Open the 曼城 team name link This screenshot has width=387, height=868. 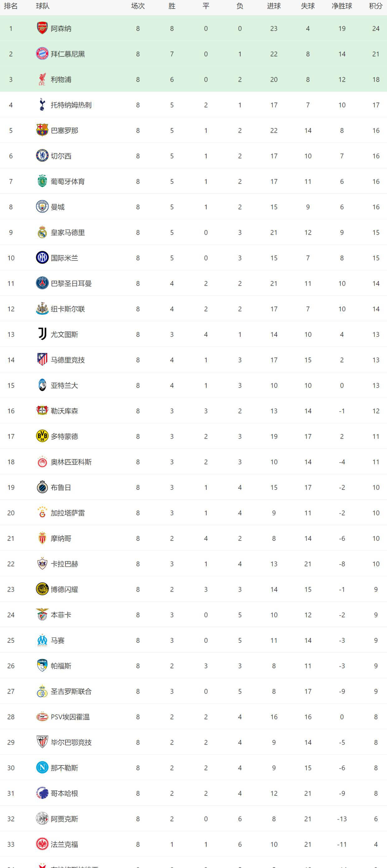tap(58, 207)
